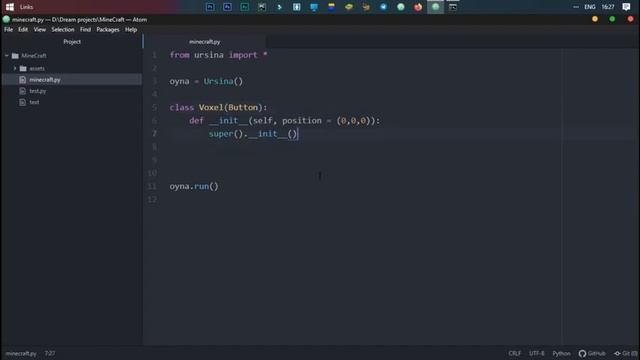
Task: Open the Edit menu
Action: 23,29
